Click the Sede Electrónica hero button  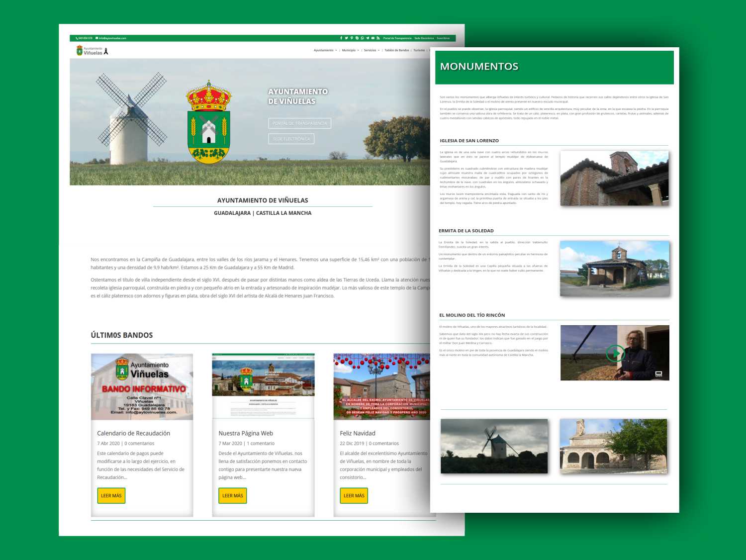pos(291,139)
